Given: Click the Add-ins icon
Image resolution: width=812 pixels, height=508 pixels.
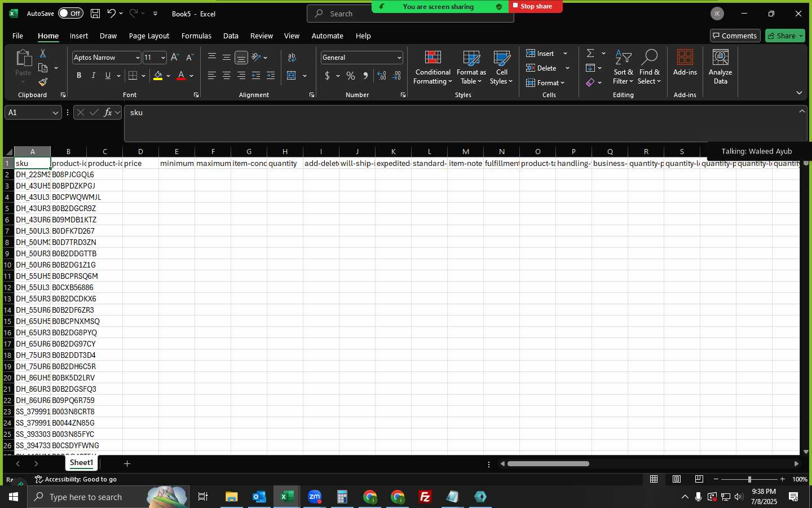Looking at the screenshot, I should point(685,63).
